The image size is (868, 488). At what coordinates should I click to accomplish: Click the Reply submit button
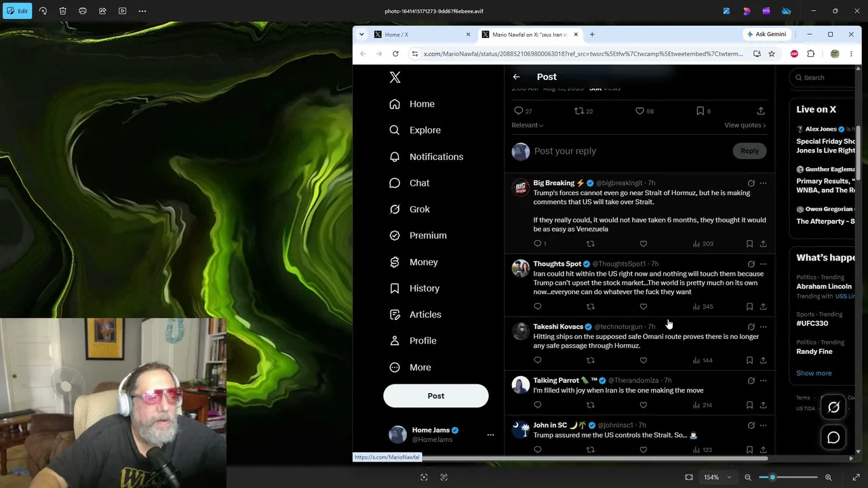click(749, 151)
